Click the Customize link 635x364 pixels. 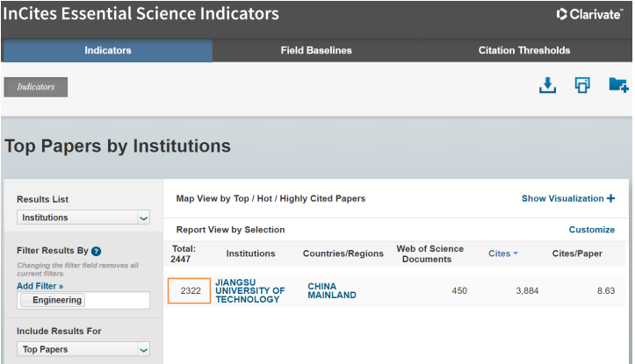tap(592, 230)
